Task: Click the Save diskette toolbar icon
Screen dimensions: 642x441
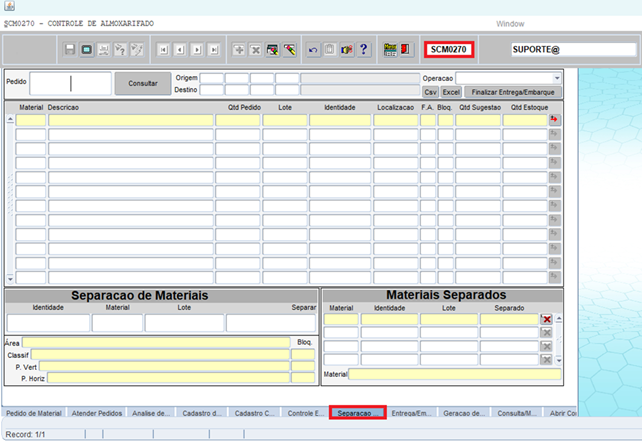Action: pyautogui.click(x=70, y=50)
